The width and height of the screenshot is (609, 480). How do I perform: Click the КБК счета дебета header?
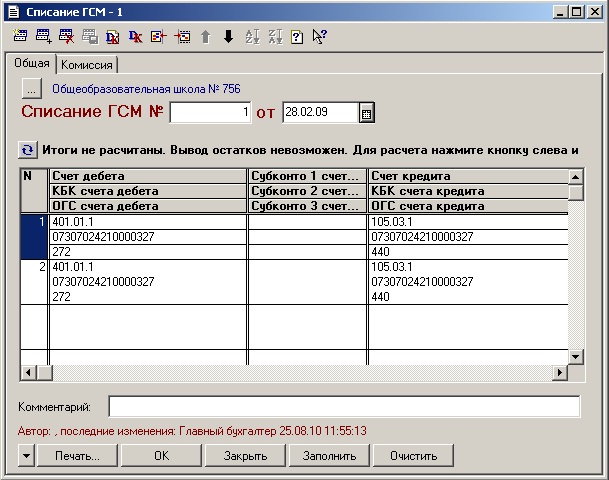148,191
